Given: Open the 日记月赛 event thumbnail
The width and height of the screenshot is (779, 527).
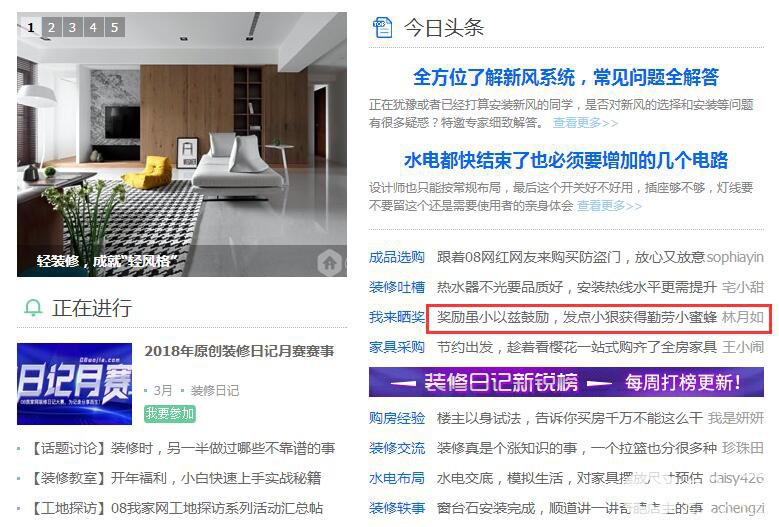Looking at the screenshot, I should pos(75,384).
